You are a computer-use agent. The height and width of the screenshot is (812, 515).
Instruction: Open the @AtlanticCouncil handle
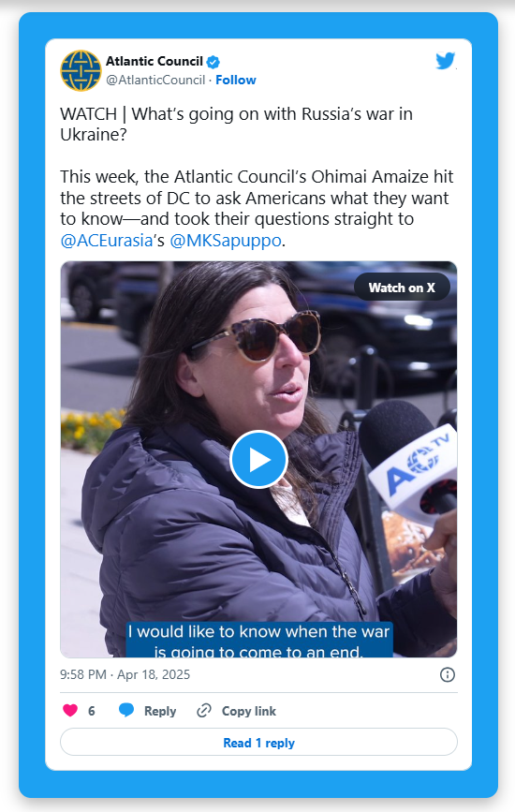click(x=155, y=80)
